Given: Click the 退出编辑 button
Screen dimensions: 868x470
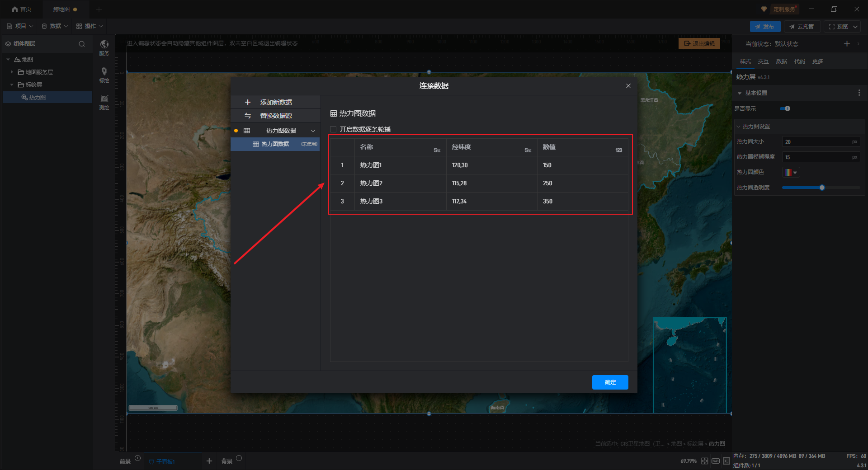Looking at the screenshot, I should click(699, 43).
